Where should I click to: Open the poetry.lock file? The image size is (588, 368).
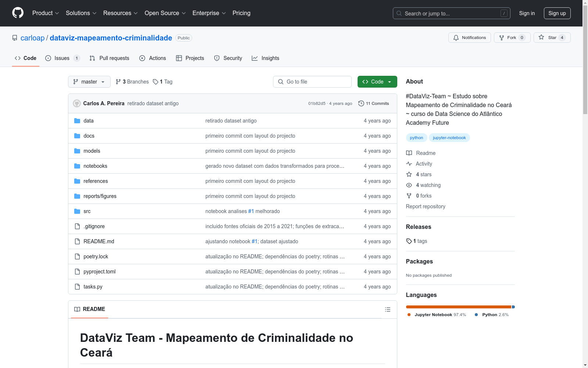(x=96, y=256)
